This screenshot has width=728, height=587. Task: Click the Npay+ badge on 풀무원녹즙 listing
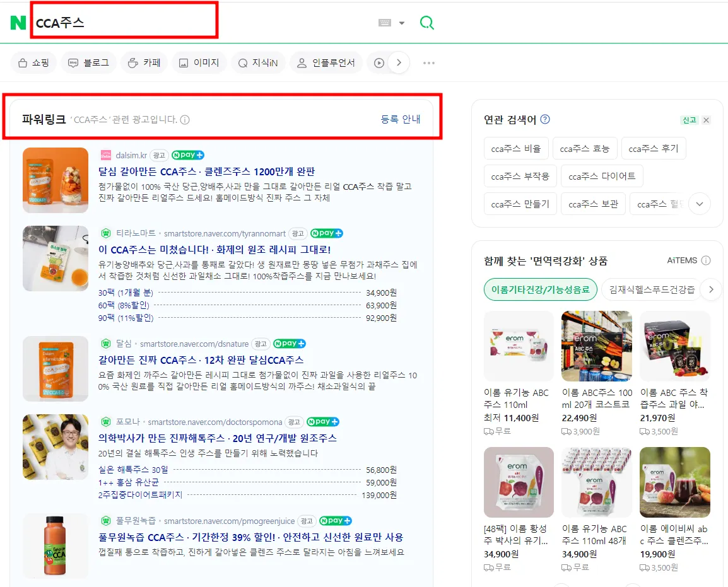coord(335,521)
